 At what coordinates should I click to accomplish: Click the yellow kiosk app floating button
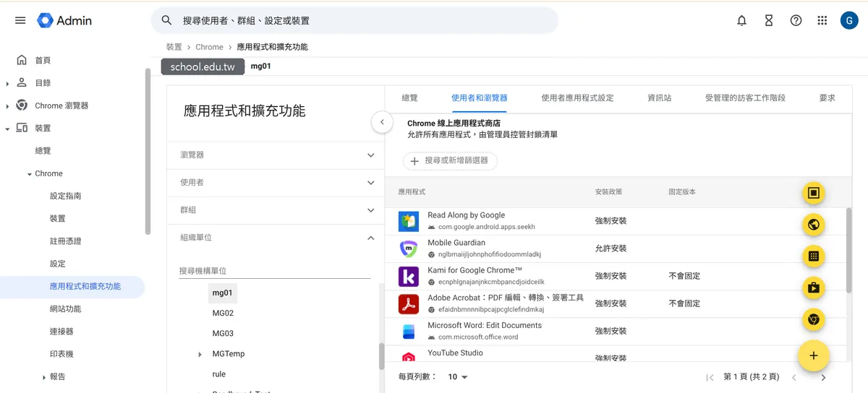tap(814, 193)
